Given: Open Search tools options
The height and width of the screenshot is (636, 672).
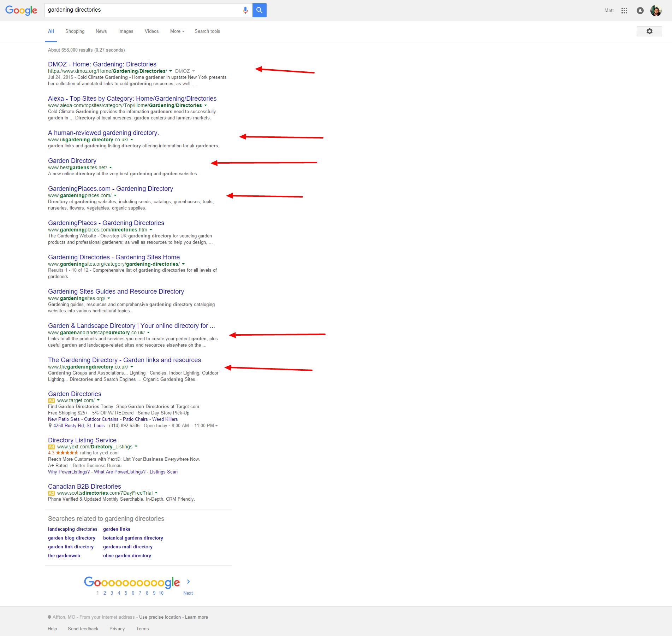Looking at the screenshot, I should (207, 31).
